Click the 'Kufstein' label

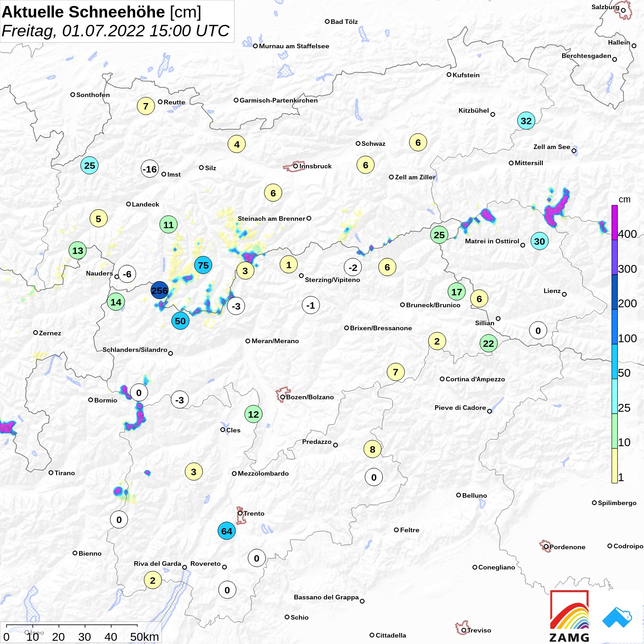pos(466,75)
